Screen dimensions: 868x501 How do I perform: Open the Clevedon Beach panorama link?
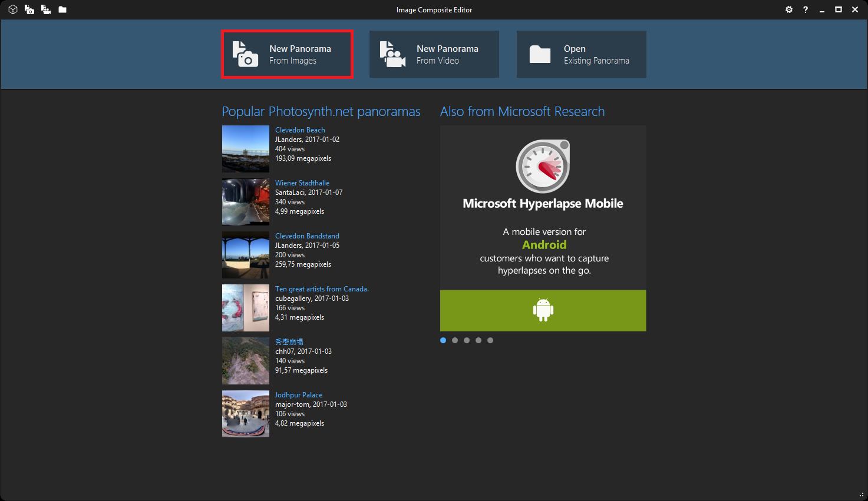(300, 130)
